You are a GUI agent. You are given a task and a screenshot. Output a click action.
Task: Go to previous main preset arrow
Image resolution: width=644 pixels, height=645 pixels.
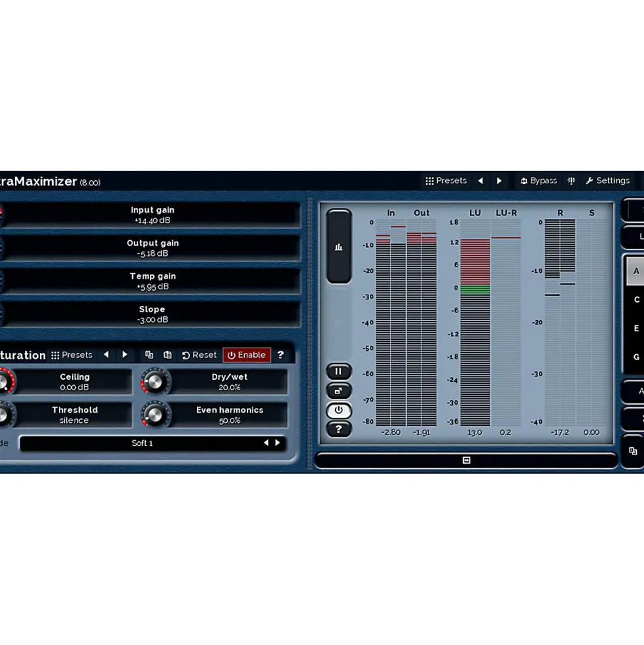tap(480, 181)
